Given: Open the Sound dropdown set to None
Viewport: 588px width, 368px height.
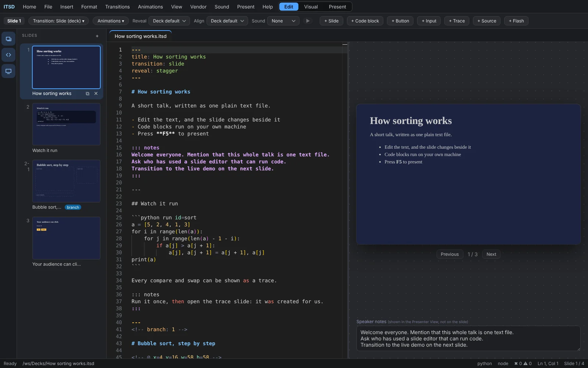Looking at the screenshot, I should [x=283, y=21].
